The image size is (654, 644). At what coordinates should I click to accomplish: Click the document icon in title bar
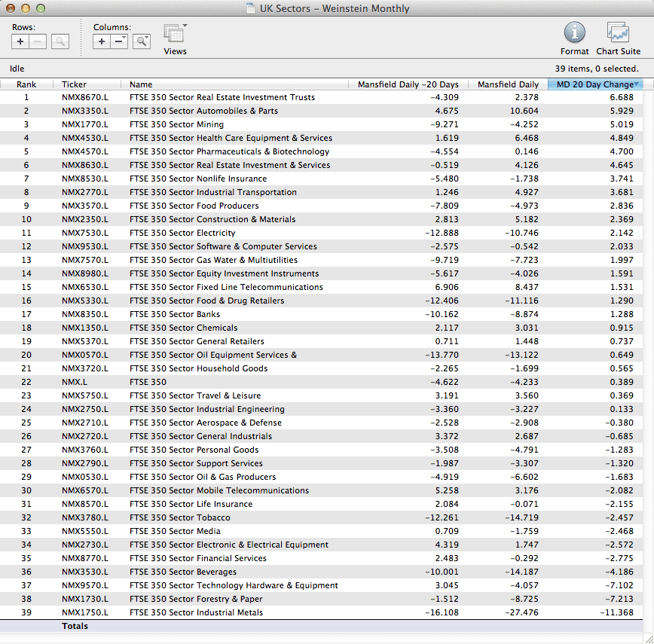[x=251, y=9]
